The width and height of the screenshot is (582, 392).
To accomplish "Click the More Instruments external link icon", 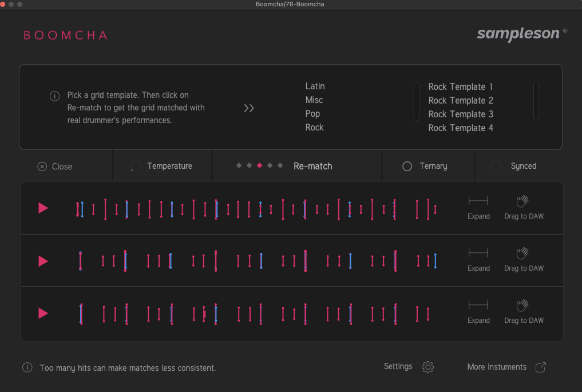I will tap(540, 367).
